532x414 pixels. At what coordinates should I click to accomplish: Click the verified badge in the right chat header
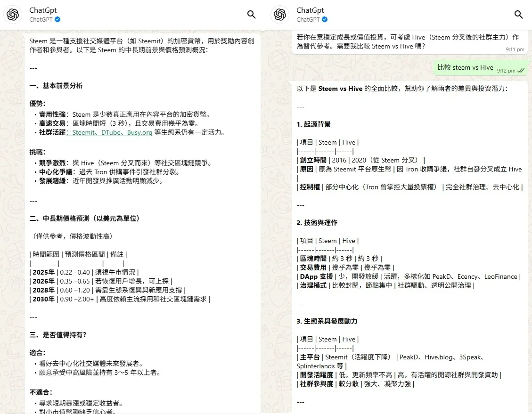(325, 19)
